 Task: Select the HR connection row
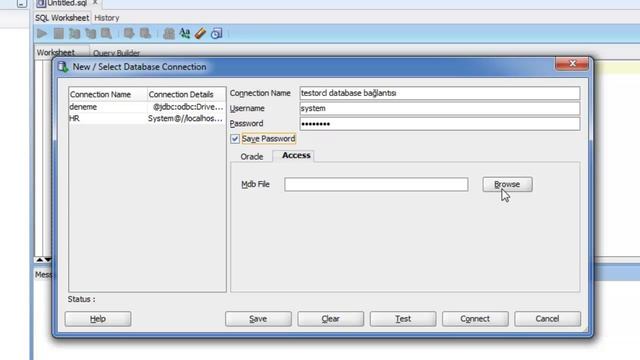click(x=147, y=118)
